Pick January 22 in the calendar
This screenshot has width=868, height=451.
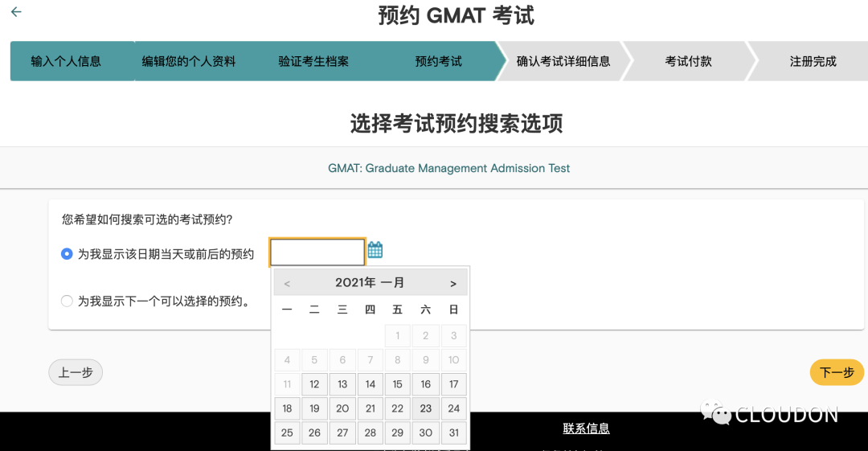tap(398, 408)
